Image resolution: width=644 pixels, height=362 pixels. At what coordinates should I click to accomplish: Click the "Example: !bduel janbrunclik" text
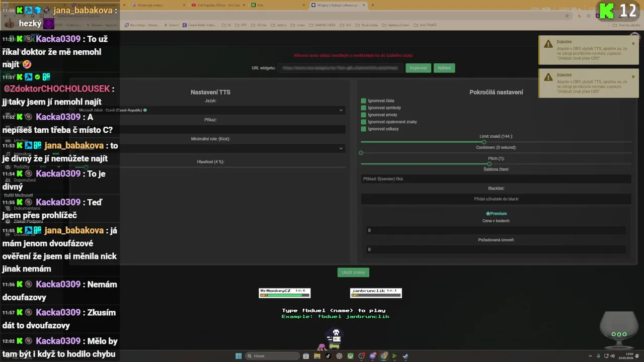coord(336,316)
